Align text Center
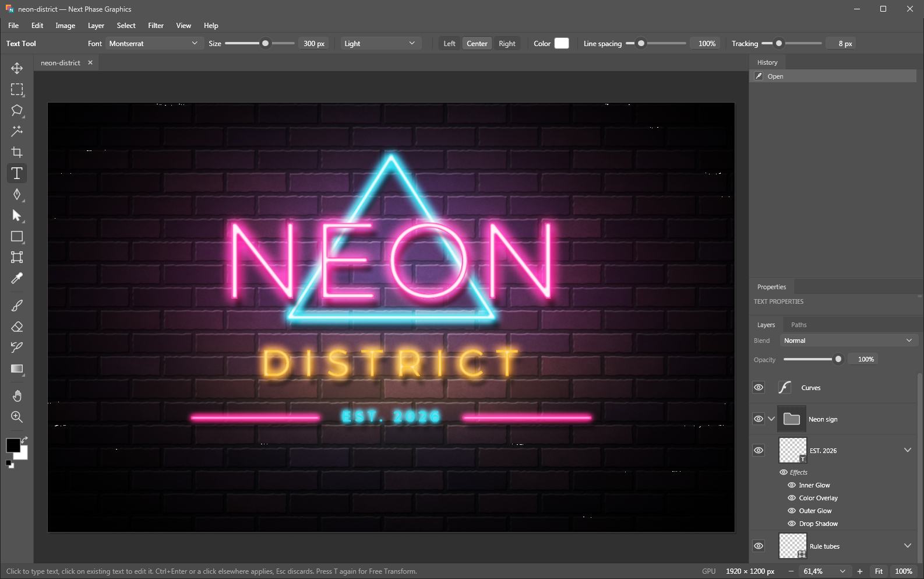Image resolution: width=924 pixels, height=579 pixels. 477,43
